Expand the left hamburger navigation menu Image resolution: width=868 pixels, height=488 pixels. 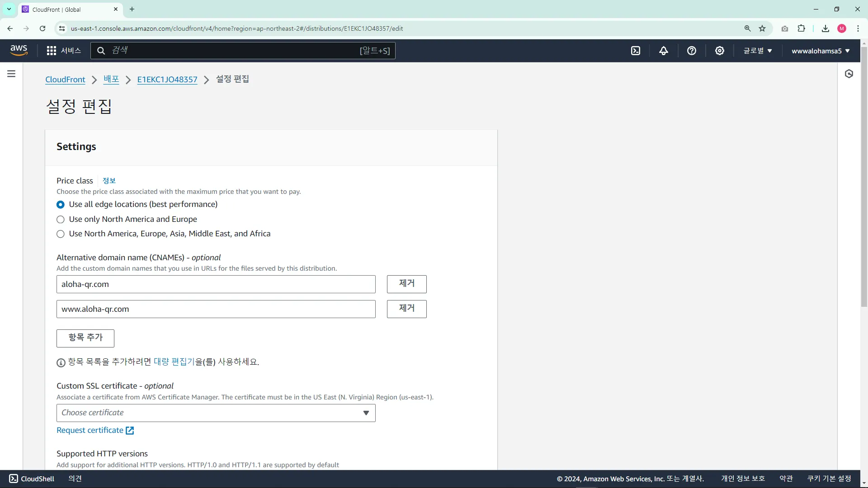point(11,74)
